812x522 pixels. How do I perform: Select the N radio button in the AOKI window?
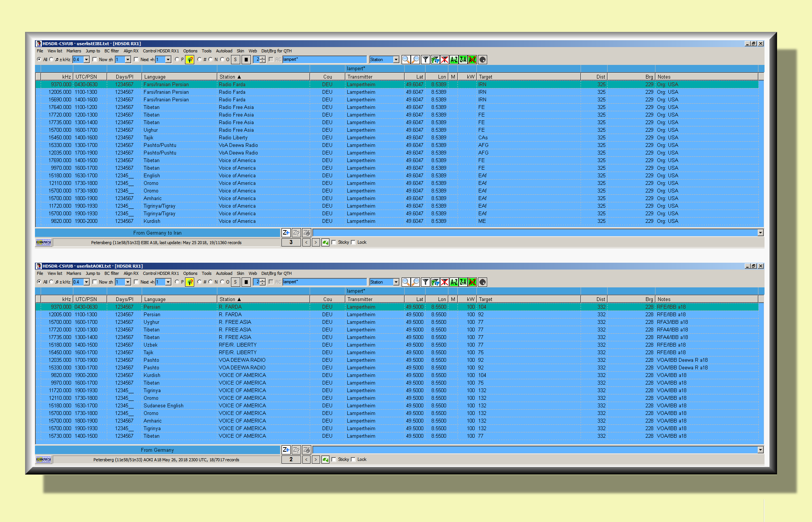pos(211,282)
